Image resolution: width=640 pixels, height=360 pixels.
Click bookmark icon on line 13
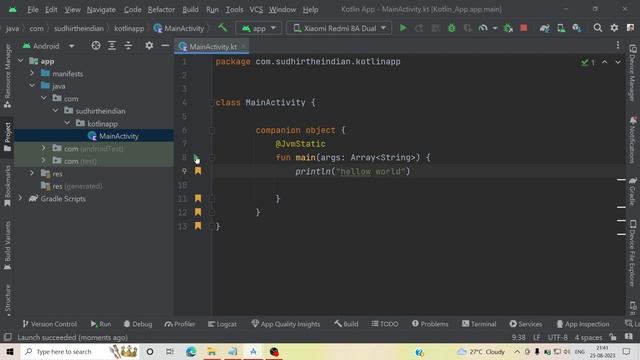click(x=198, y=226)
